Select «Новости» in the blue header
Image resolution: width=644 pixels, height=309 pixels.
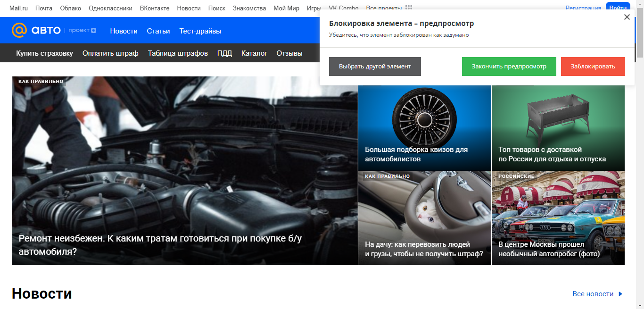pyautogui.click(x=124, y=30)
